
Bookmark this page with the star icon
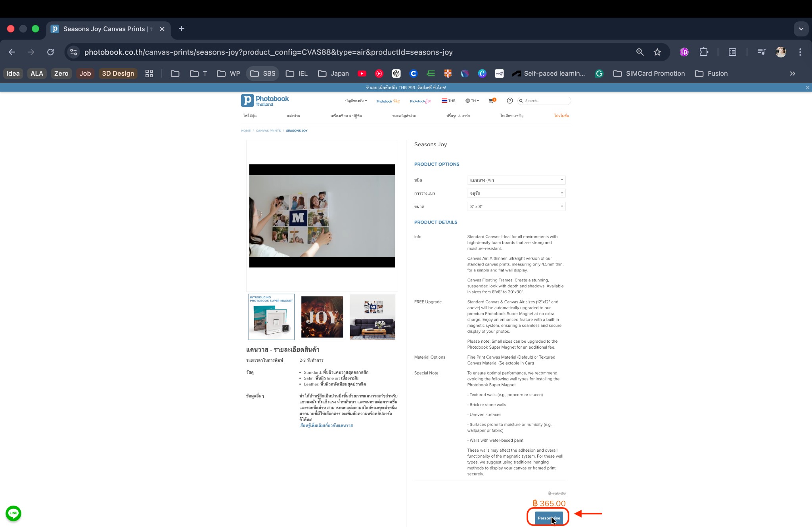[x=657, y=52]
